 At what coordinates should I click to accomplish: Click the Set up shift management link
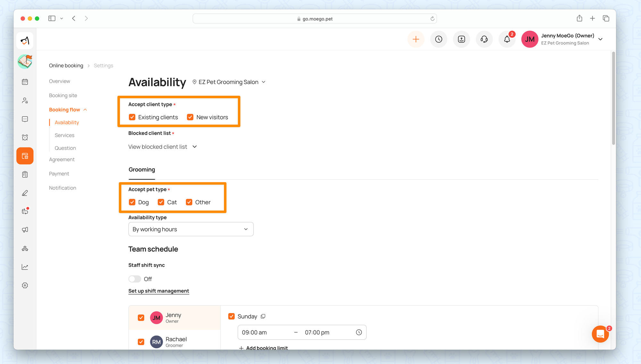[159, 291]
